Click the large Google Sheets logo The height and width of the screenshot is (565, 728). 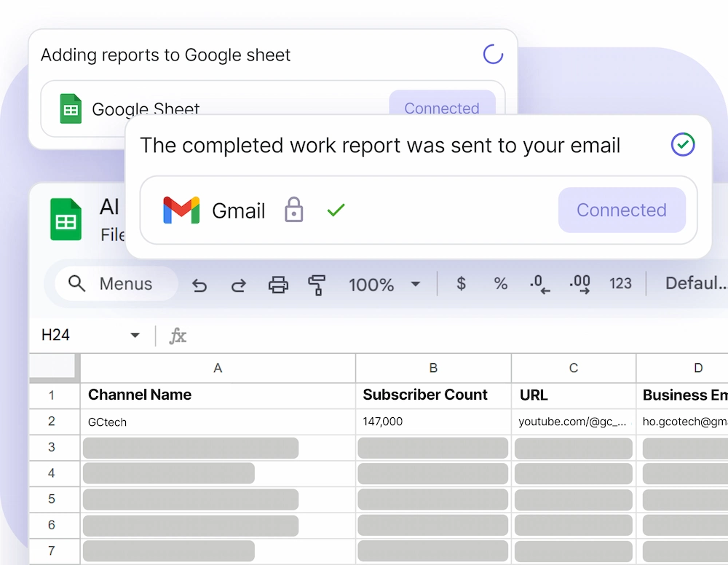(66, 219)
